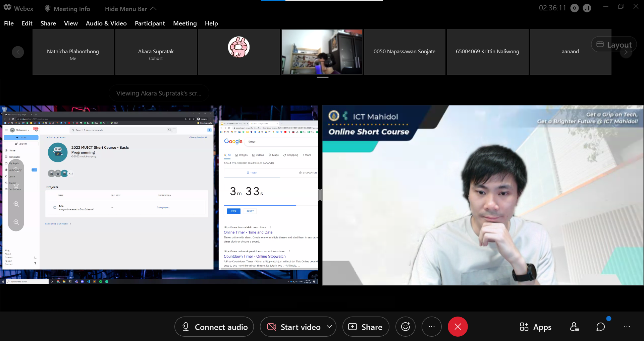The image size is (644, 341).
Task: Open the Participant menu
Action: click(x=150, y=23)
